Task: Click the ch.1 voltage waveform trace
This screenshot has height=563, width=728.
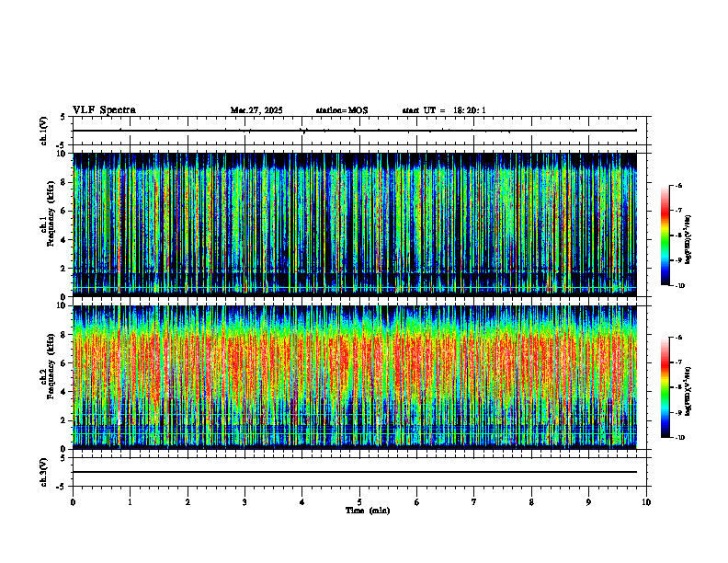Action: point(355,131)
